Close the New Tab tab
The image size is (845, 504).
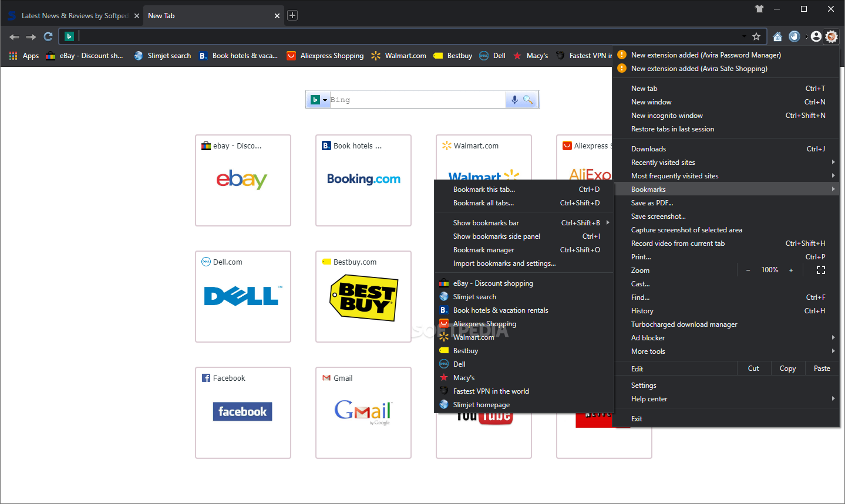point(277,16)
